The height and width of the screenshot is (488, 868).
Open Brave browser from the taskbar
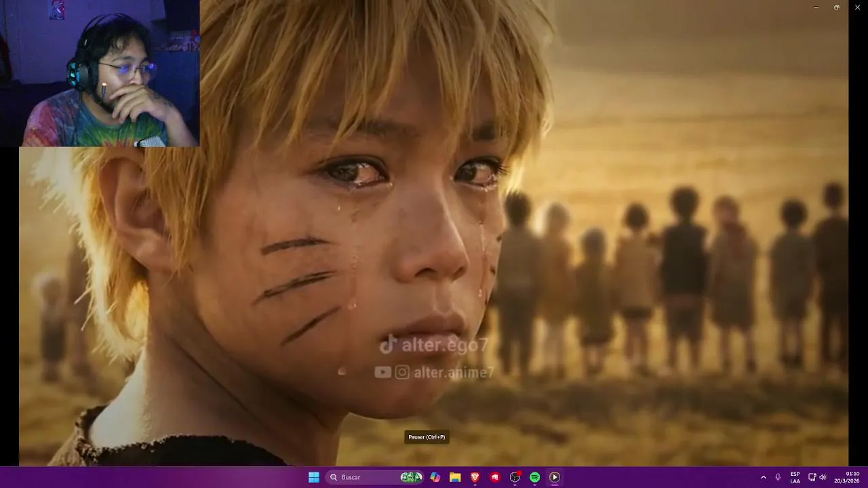click(475, 477)
